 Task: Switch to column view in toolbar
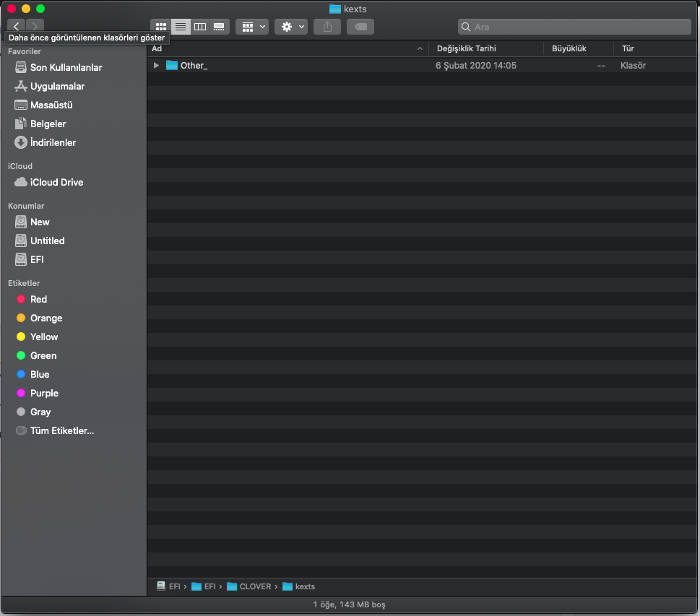(200, 27)
